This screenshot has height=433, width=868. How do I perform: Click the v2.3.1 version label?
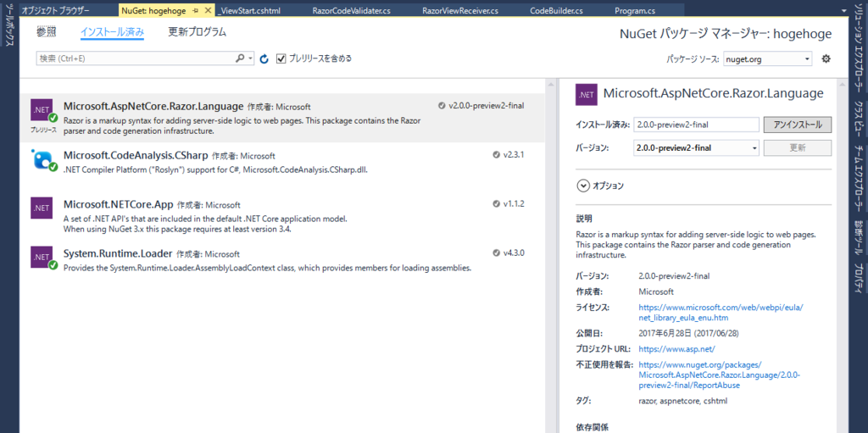513,155
